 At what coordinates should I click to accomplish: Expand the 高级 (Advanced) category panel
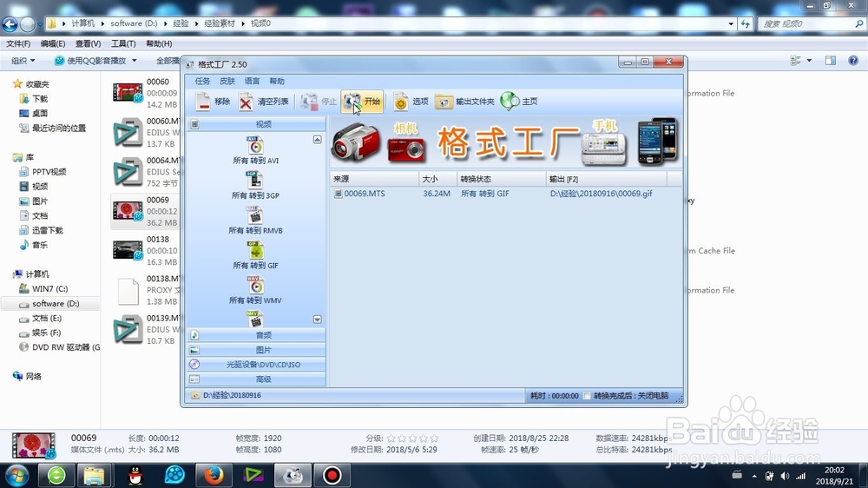(256, 379)
